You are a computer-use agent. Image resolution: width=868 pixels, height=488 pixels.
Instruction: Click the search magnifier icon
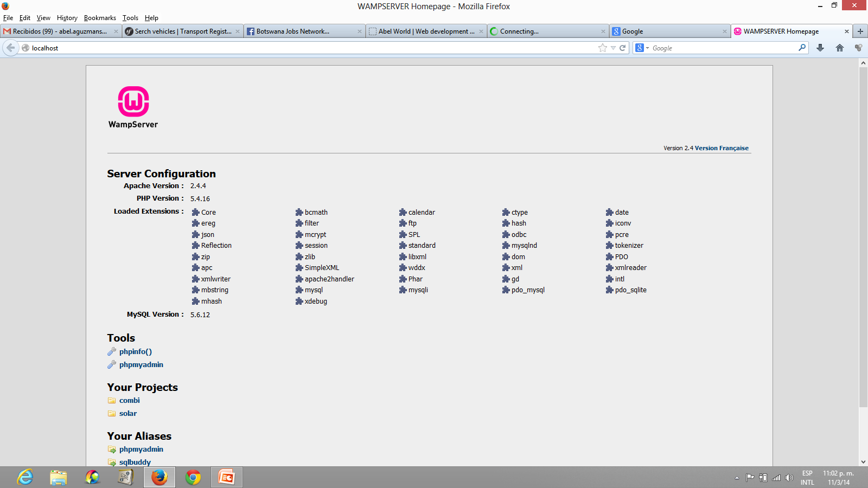pyautogui.click(x=802, y=48)
